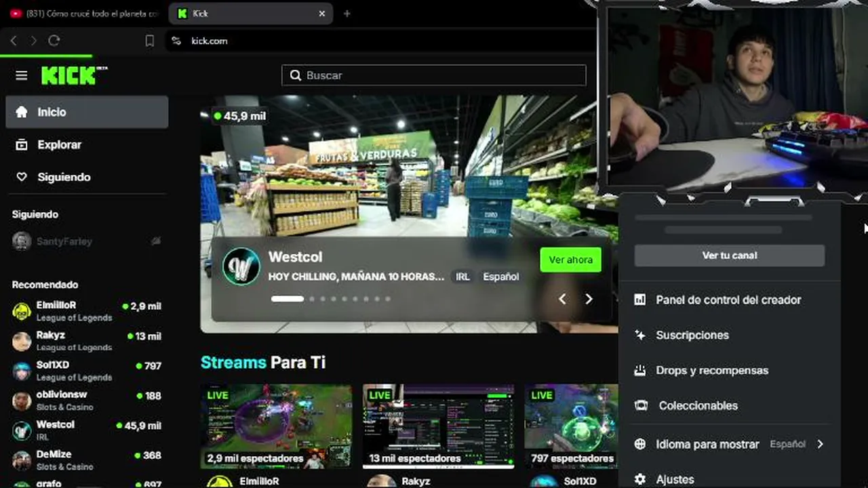The width and height of the screenshot is (868, 488).
Task: Click ElmillloR's avatar in Recomendado list
Action: (22, 312)
